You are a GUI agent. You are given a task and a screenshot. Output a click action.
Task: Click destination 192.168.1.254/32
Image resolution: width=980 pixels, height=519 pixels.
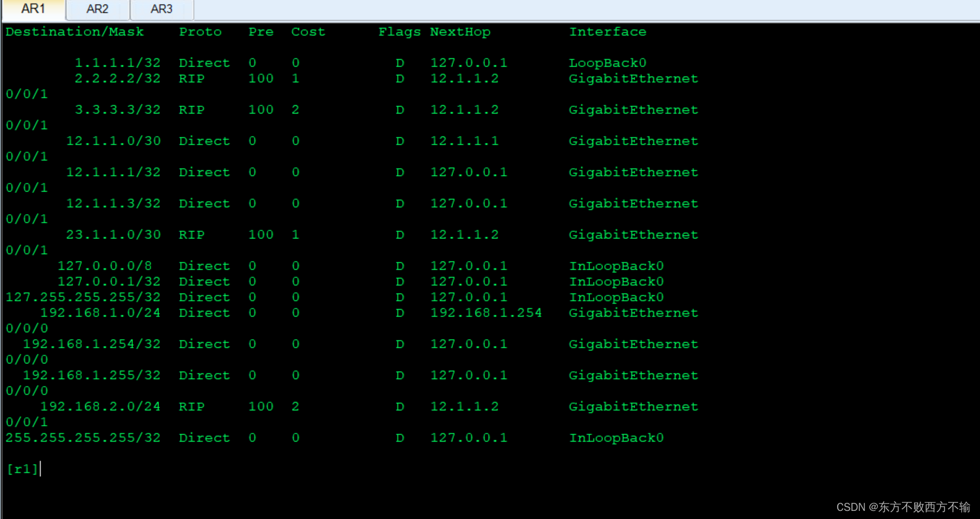(92, 344)
